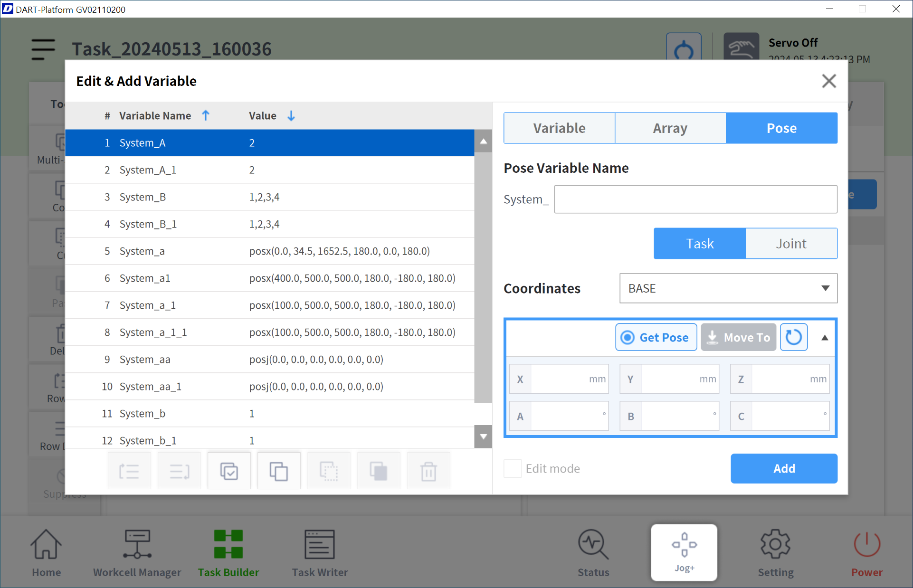Screen dimensions: 913x588
Task: Close the Edit & Add Variable dialog
Action: (x=828, y=81)
